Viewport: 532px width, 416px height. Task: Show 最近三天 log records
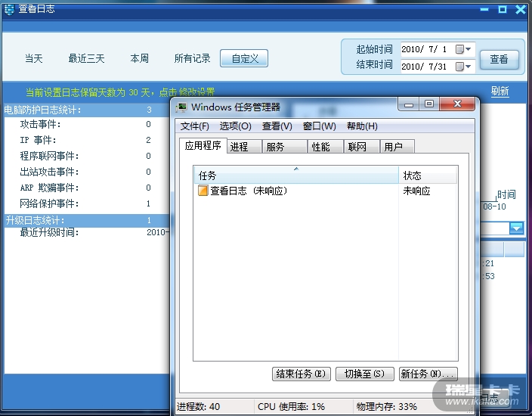86,58
